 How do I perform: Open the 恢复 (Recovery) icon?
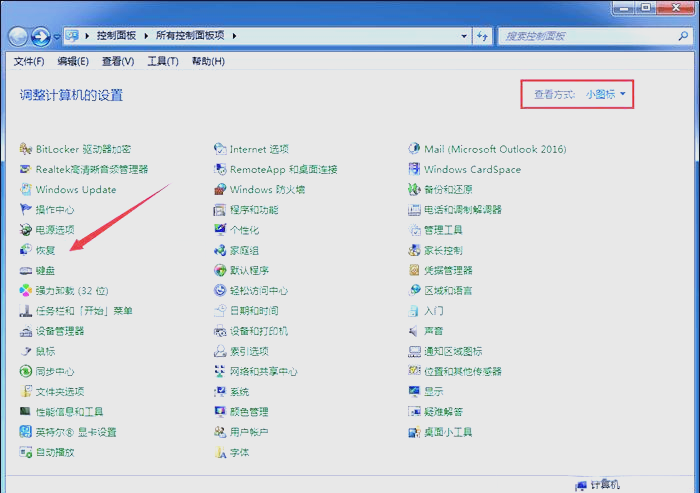26,250
